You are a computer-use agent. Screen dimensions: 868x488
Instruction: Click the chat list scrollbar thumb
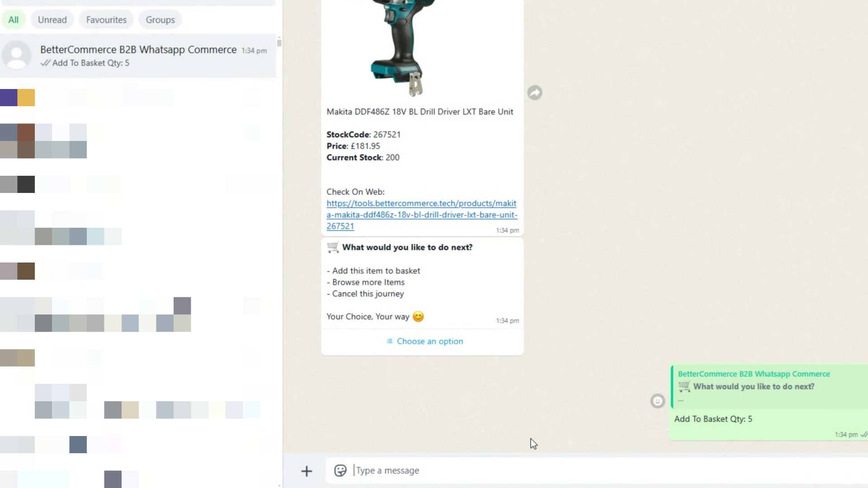[x=279, y=42]
